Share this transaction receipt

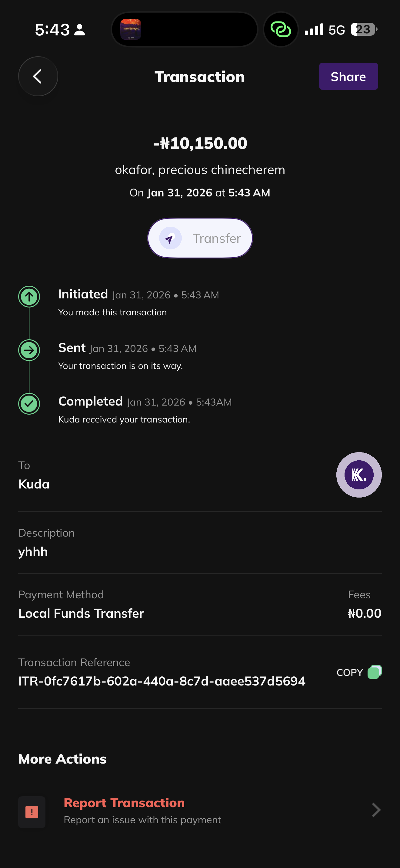(348, 77)
